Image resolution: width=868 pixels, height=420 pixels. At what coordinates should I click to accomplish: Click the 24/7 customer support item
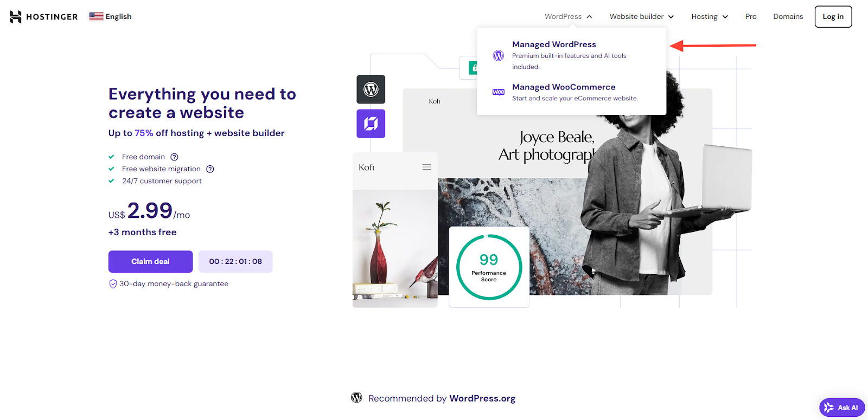(162, 181)
